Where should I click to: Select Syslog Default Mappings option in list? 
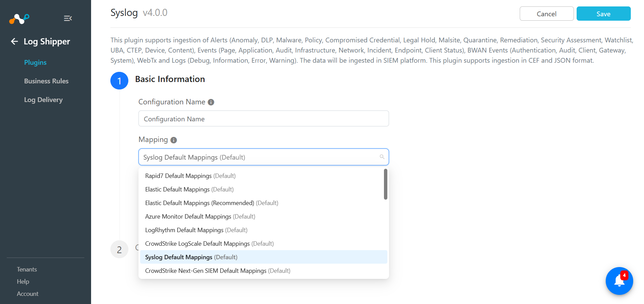(263, 257)
